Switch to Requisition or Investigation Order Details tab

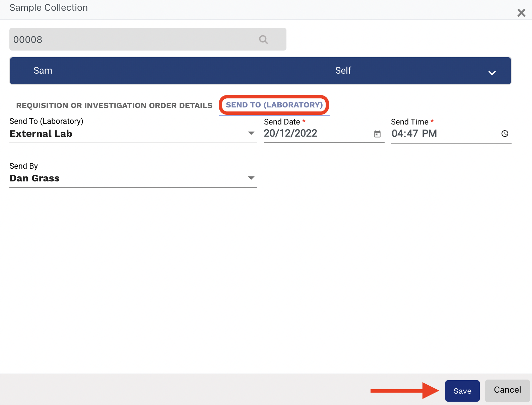pos(114,105)
